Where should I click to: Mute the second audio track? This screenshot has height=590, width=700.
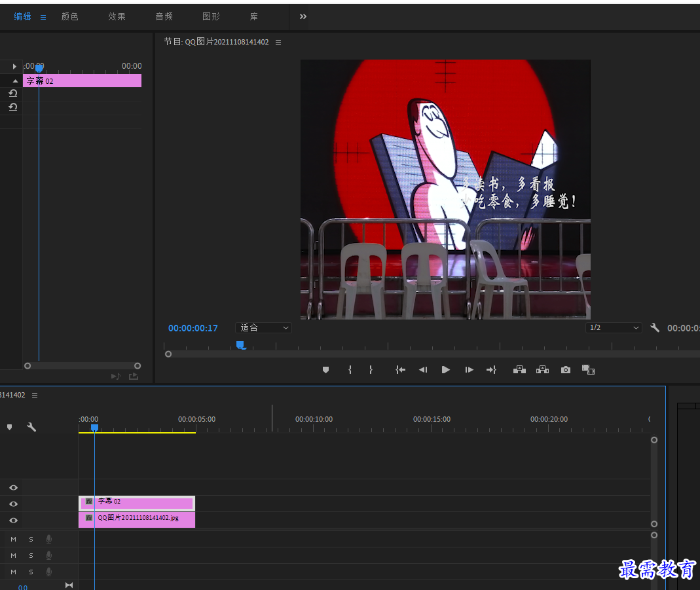coord(13,556)
